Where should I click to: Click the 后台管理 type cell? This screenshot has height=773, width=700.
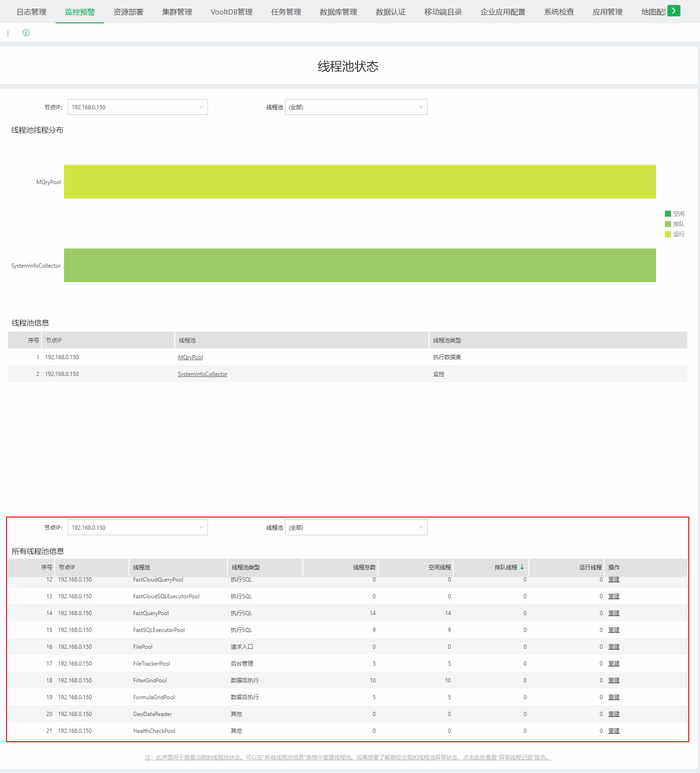tap(242, 664)
